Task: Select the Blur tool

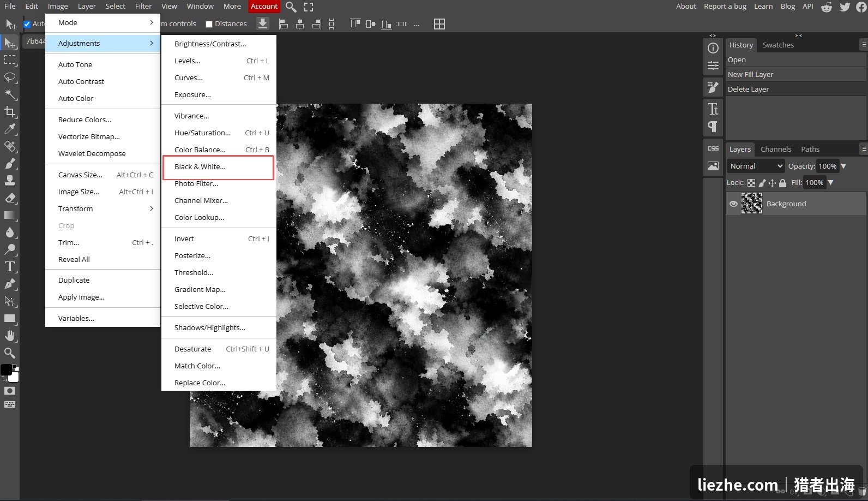Action: 10,232
